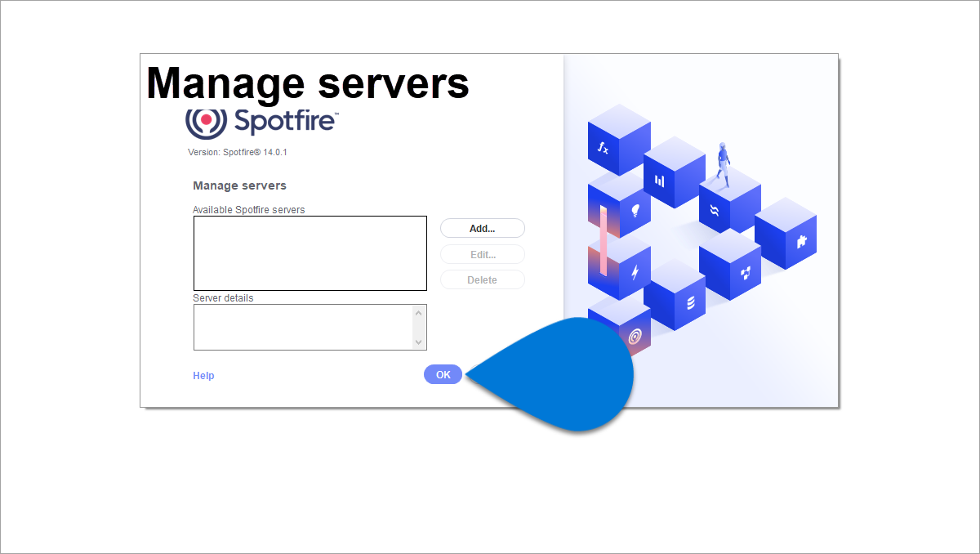Viewport: 980px width, 554px height.
Task: Click the Add... button
Action: tap(483, 228)
